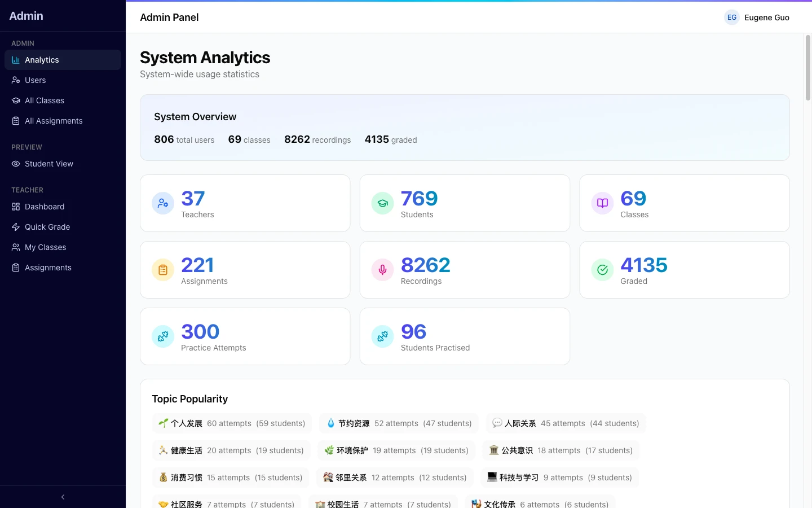Select the 4135 Graded card number
The width and height of the screenshot is (812, 508).
click(x=644, y=265)
